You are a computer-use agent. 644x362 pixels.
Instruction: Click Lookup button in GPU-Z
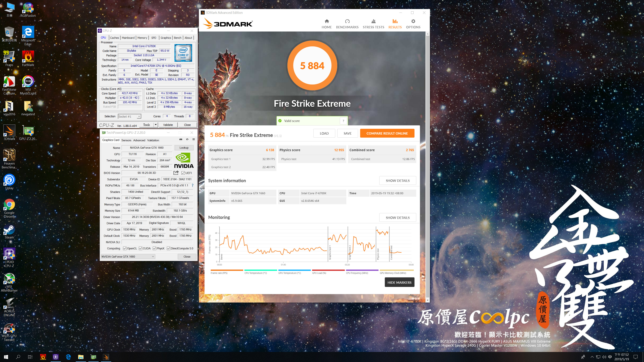(x=184, y=148)
